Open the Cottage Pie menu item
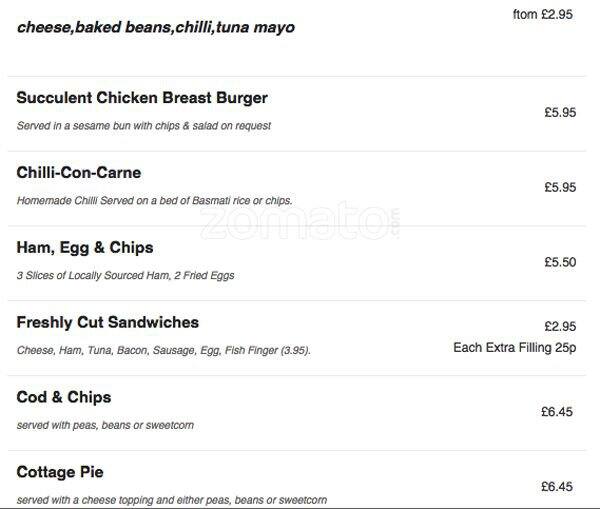Viewport: 600px width, 509px height. pos(60,472)
